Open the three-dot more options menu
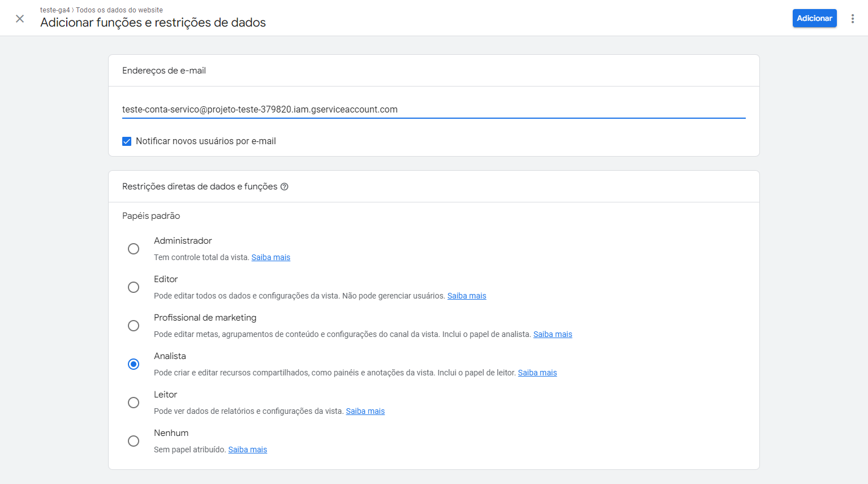The image size is (868, 484). [x=852, y=19]
